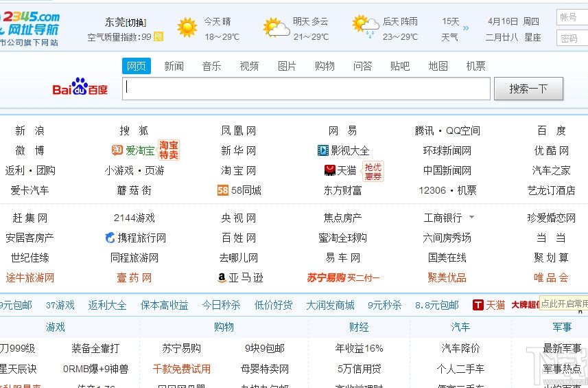Select the 贴吧 search tab
Image resolution: width=588 pixels, height=388 pixels.
click(400, 66)
